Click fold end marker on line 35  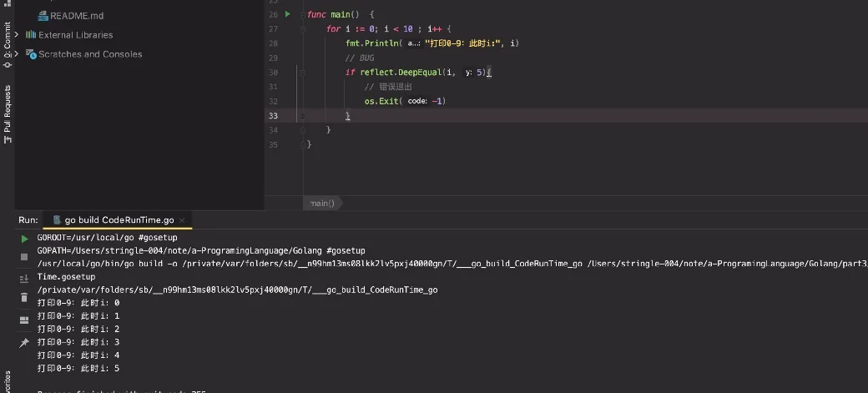[x=302, y=144]
